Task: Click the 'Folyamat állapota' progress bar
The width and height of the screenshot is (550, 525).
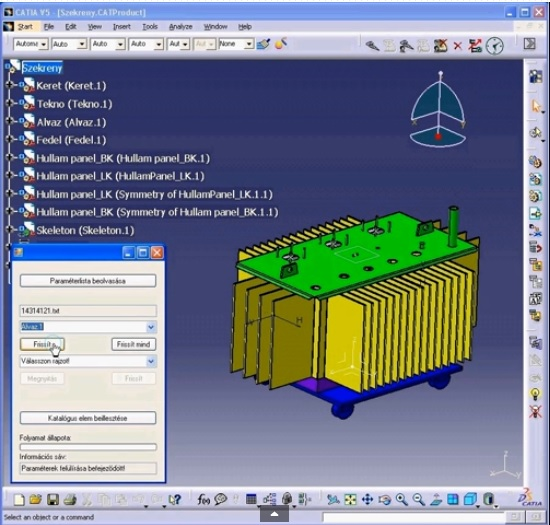Action: (88, 447)
